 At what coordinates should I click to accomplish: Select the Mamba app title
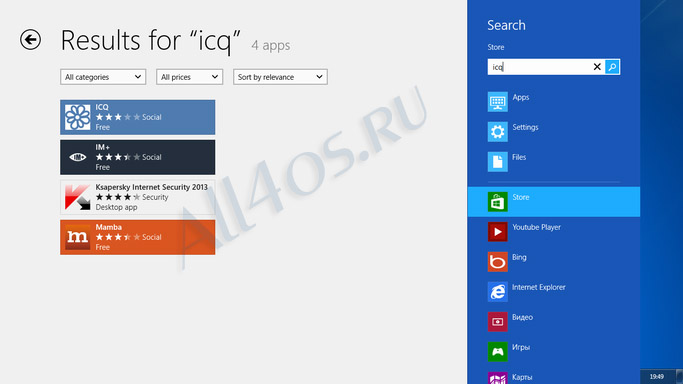108,227
